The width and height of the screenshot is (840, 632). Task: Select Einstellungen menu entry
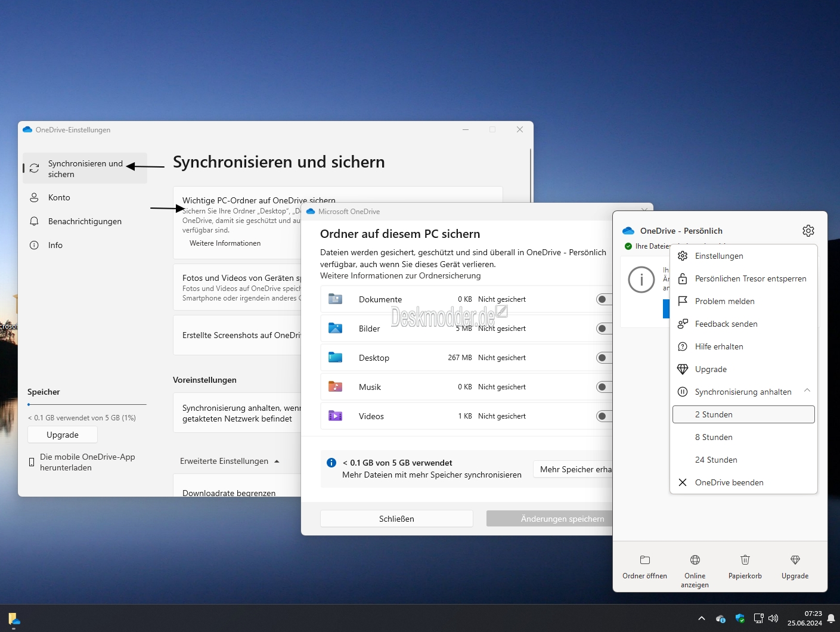click(743, 256)
